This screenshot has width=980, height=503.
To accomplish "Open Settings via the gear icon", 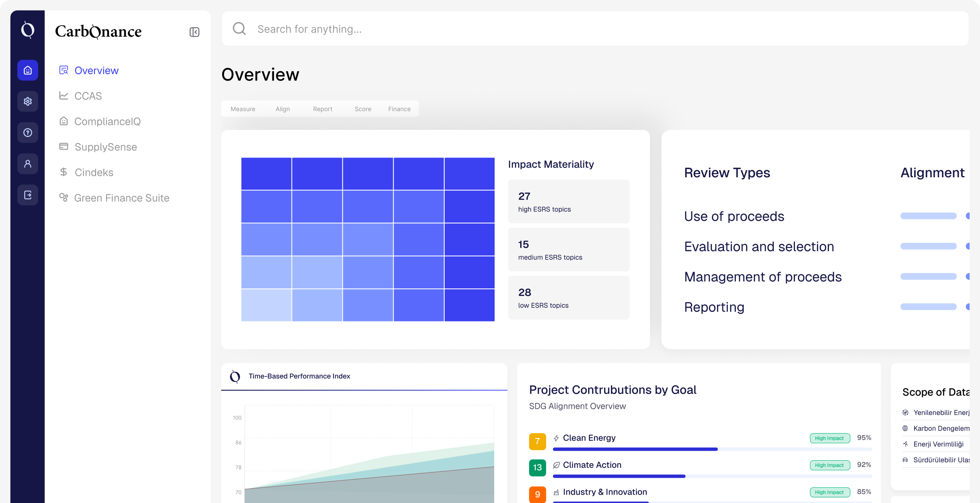I will pos(27,101).
